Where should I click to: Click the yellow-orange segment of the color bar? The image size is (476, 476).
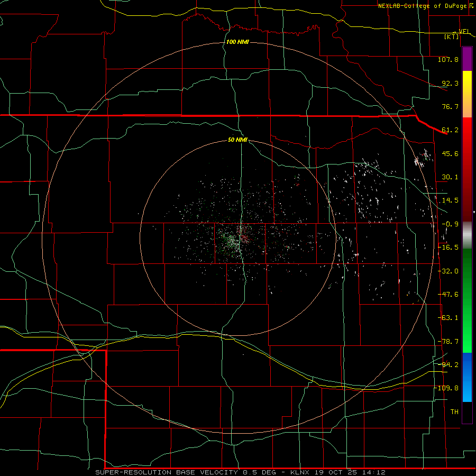(467, 94)
